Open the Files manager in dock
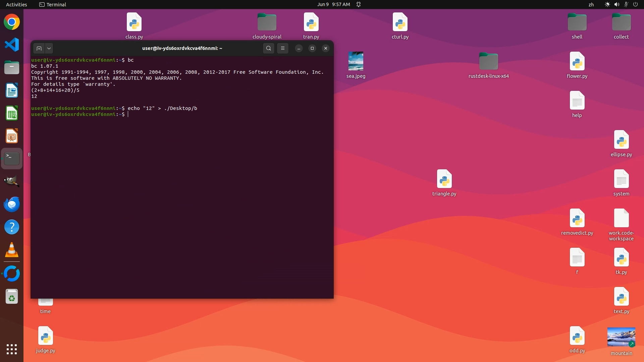 coord(12,68)
